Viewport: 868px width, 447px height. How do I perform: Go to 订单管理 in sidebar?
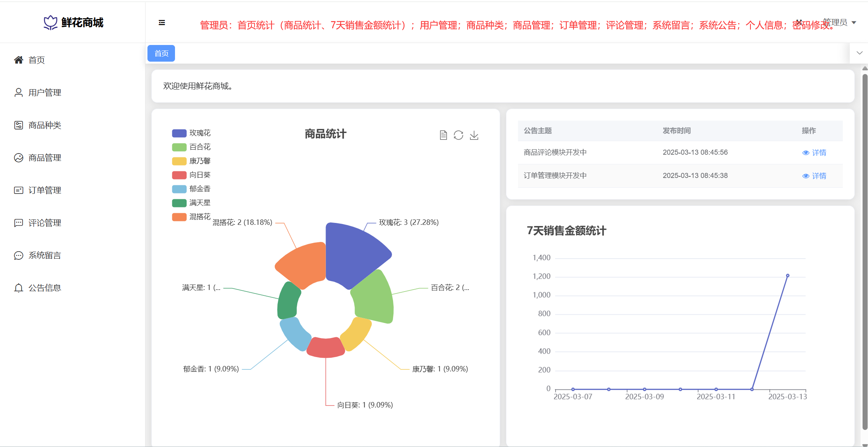(45, 190)
